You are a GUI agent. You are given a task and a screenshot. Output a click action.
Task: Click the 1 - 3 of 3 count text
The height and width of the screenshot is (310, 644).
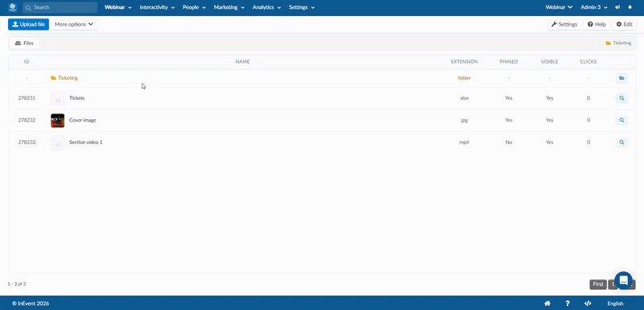(16, 283)
